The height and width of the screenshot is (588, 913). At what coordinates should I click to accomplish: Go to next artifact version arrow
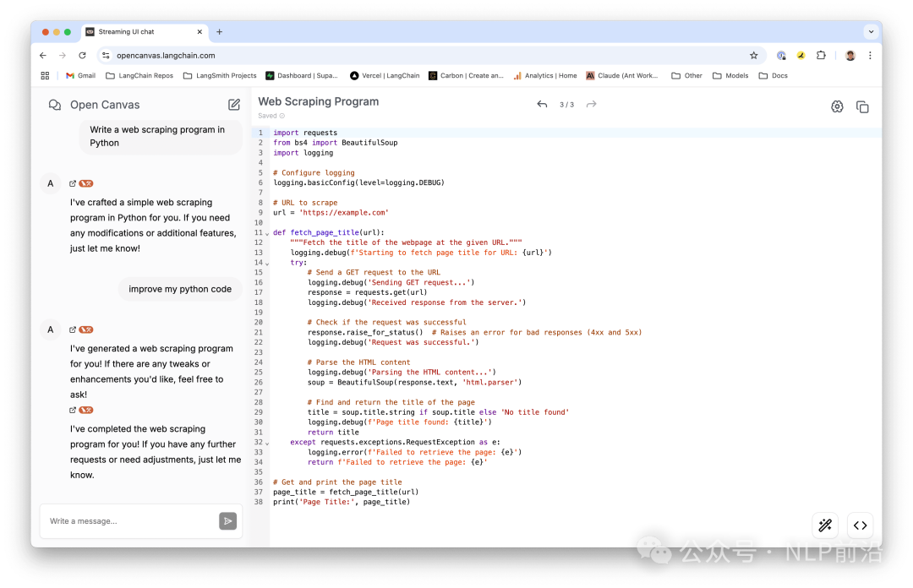click(591, 104)
